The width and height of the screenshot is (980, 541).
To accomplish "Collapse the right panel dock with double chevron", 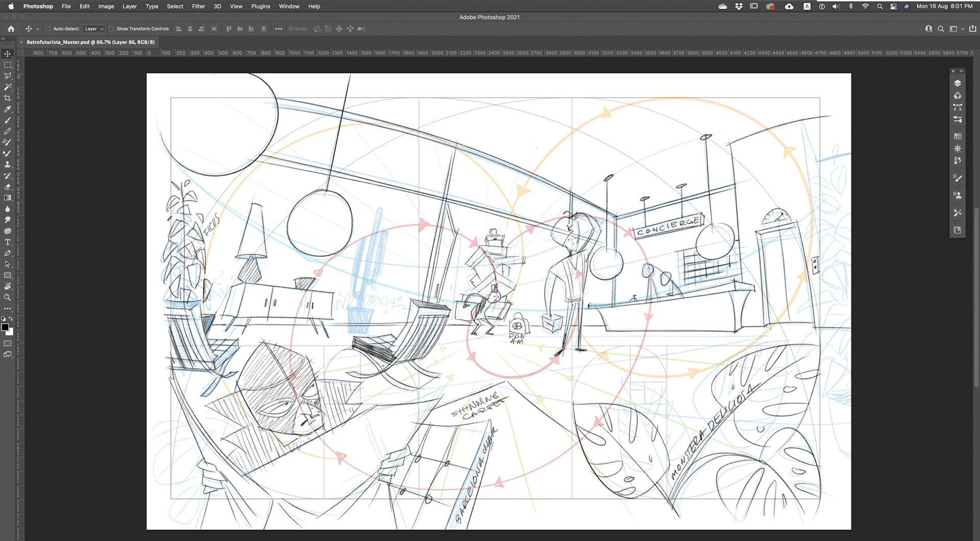I will [962, 71].
